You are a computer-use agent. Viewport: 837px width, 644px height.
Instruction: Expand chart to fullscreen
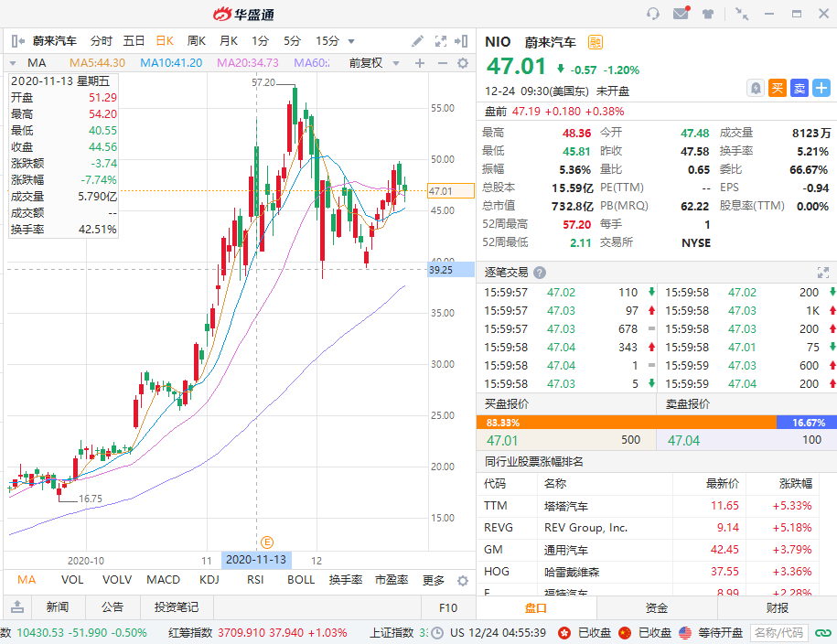(440, 41)
